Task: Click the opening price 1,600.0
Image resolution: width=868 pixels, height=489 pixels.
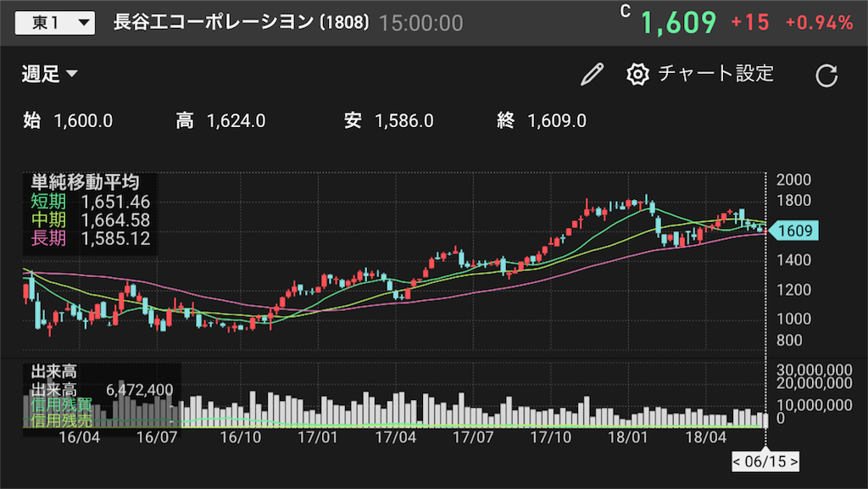Action: (x=84, y=120)
